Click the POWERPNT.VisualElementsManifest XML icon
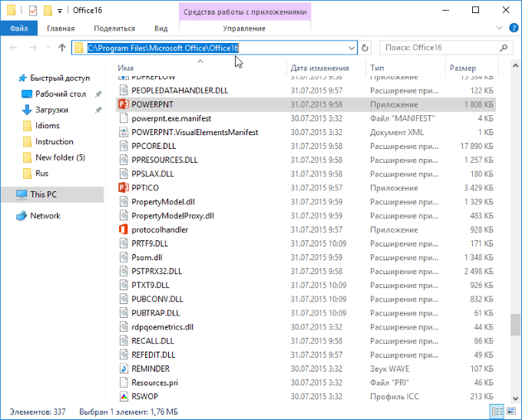Image resolution: width=522 pixels, height=420 pixels. pos(124,132)
